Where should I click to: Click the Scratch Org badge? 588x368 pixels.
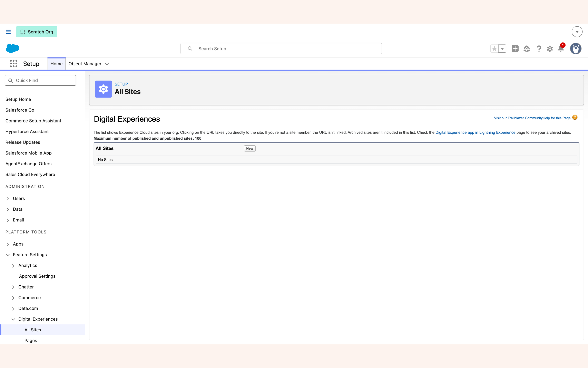37,32
